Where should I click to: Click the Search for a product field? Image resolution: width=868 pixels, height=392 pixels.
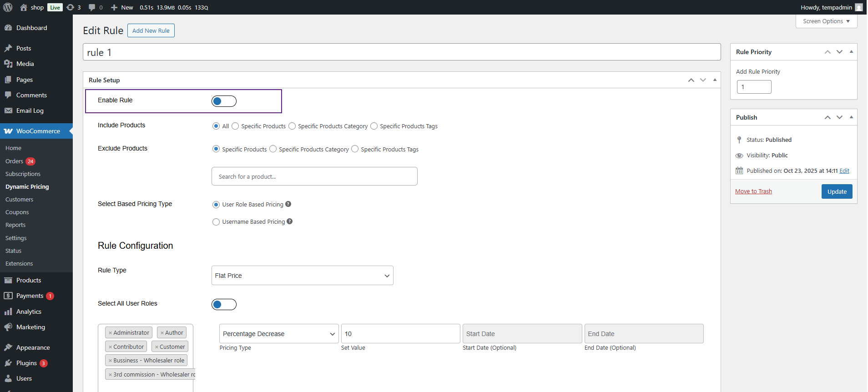314,176
